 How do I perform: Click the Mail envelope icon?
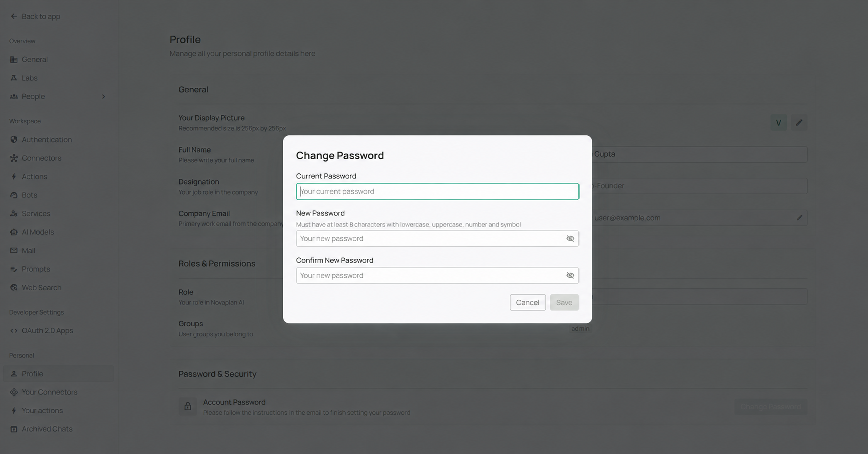pos(14,251)
